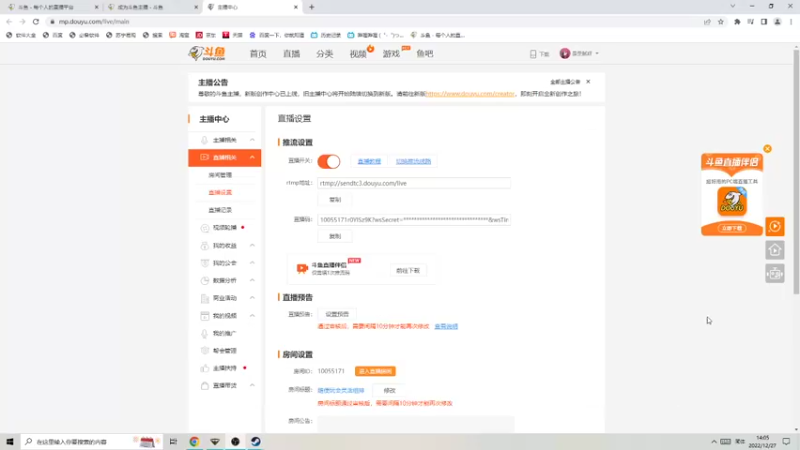The width and height of the screenshot is (800, 450).
Task: Collapse the orange 直播相关 sidebar section
Action: pos(252,157)
